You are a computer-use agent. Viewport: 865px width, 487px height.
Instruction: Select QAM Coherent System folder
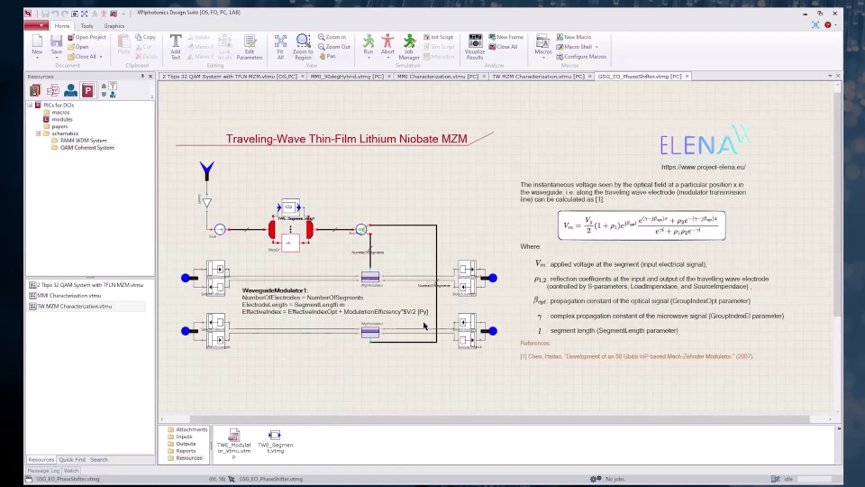point(86,147)
